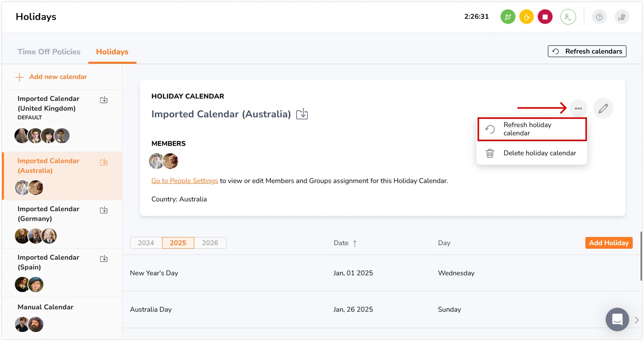Open the help question mark icon
The height and width of the screenshot is (341, 644).
pos(599,17)
